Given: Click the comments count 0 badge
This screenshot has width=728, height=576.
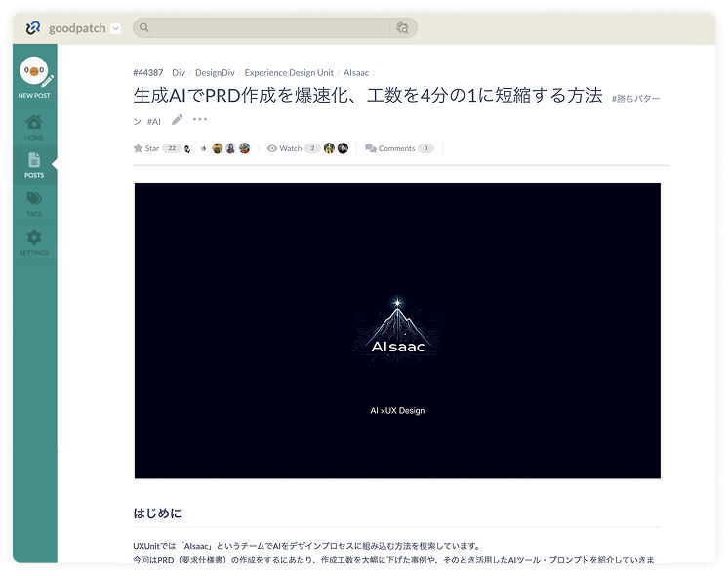Looking at the screenshot, I should [x=425, y=148].
